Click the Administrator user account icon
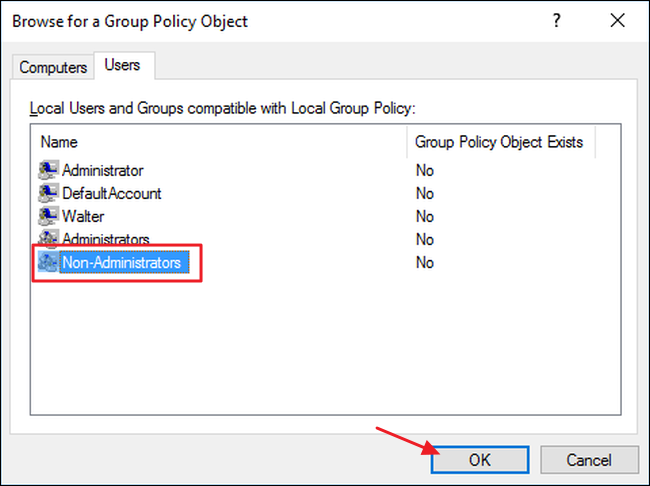This screenshot has width=650, height=486. tap(48, 170)
